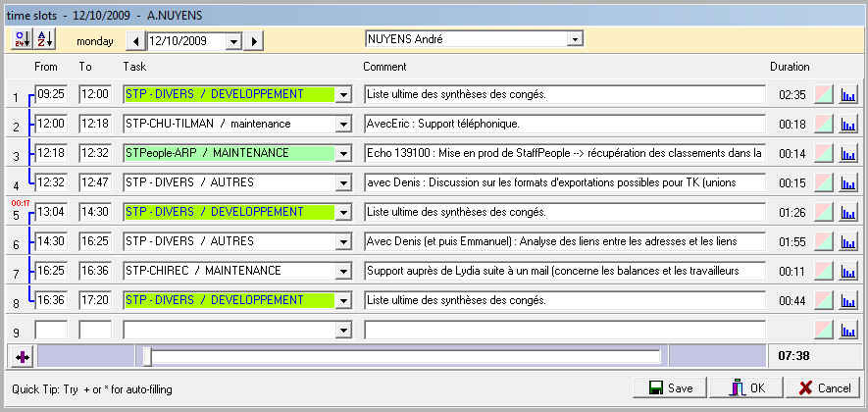Open bar chart icon for row 1
868x412 pixels.
(849, 95)
